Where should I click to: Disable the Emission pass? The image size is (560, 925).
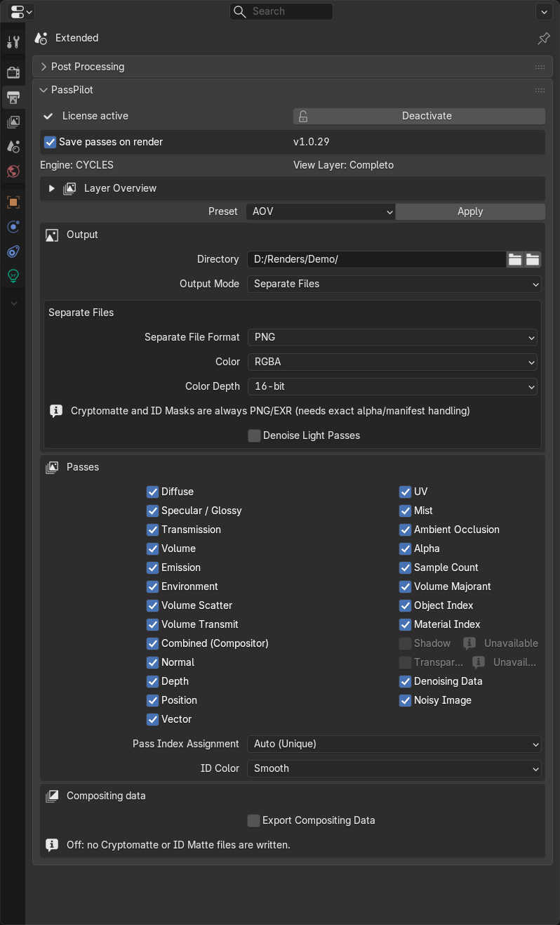[152, 568]
